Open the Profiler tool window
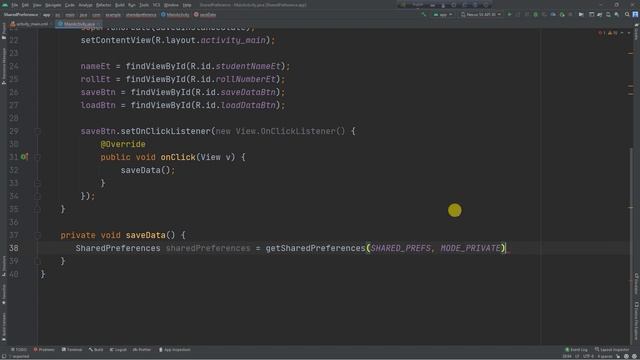This screenshot has width=640, height=360. 142,350
